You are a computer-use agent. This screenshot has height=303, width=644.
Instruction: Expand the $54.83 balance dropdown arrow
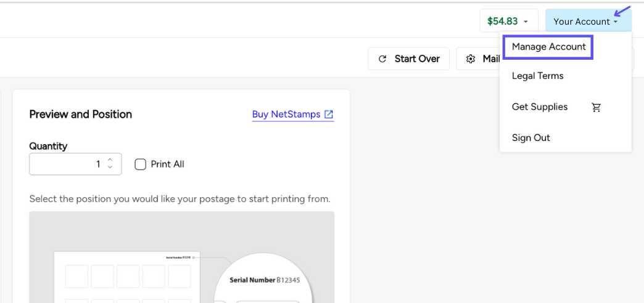(x=526, y=22)
